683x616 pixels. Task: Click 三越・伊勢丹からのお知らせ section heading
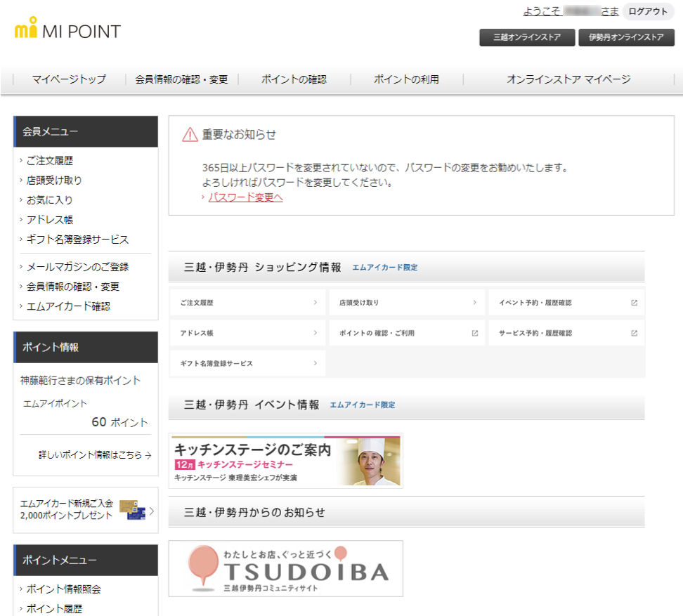254,512
